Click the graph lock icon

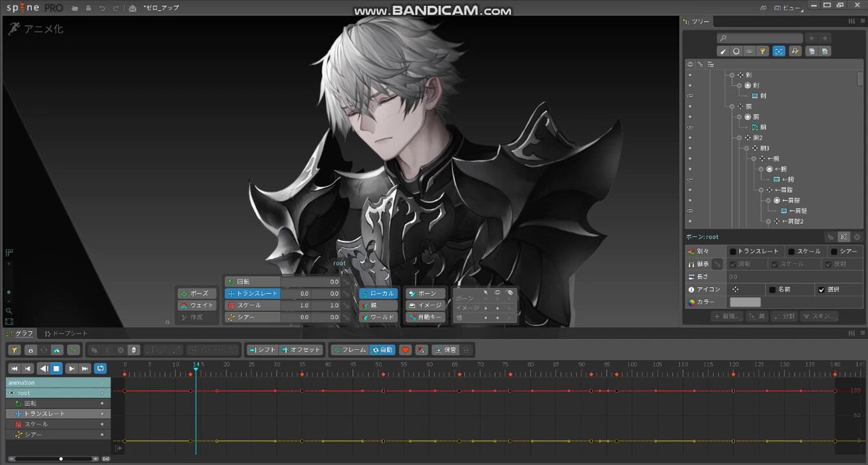[x=30, y=350]
